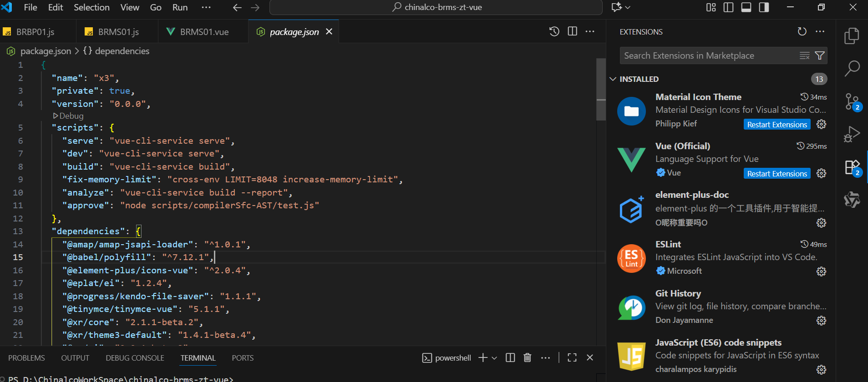Manage Material Icon Theme via gear icon

click(821, 124)
